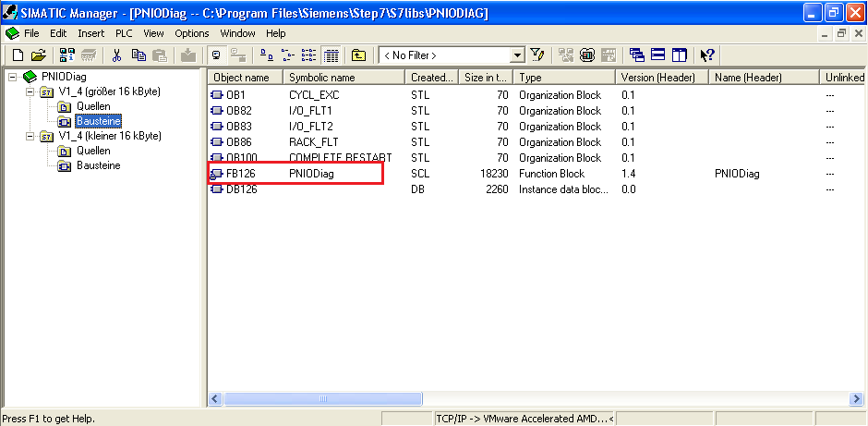The height and width of the screenshot is (426, 868).
Task: Go up one level with folder-arrow icon
Action: click(x=359, y=55)
